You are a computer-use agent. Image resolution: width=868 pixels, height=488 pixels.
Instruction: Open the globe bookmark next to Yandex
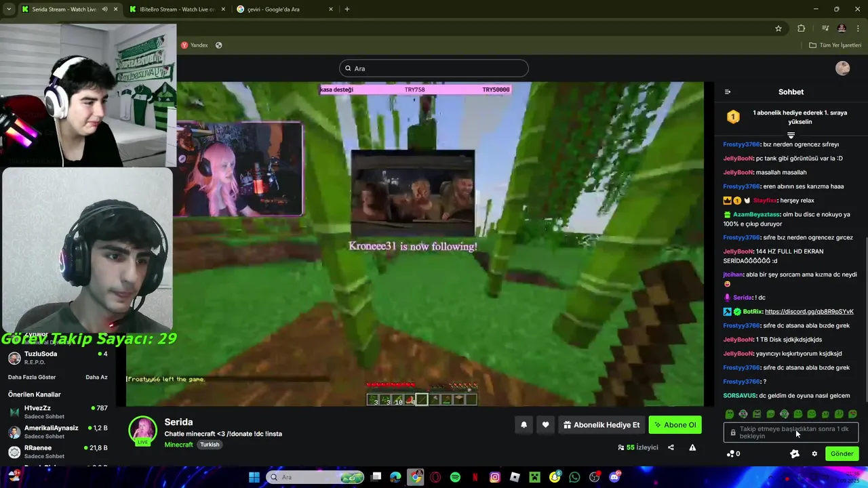click(x=218, y=45)
